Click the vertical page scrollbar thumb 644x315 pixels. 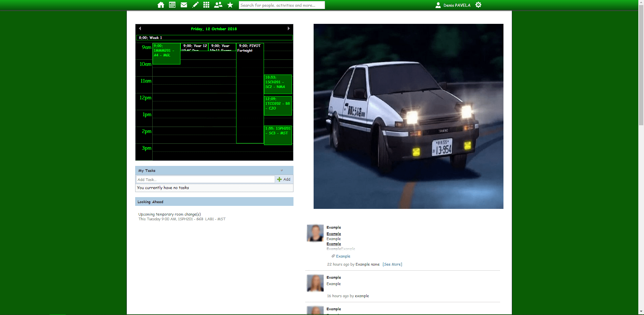click(x=641, y=65)
